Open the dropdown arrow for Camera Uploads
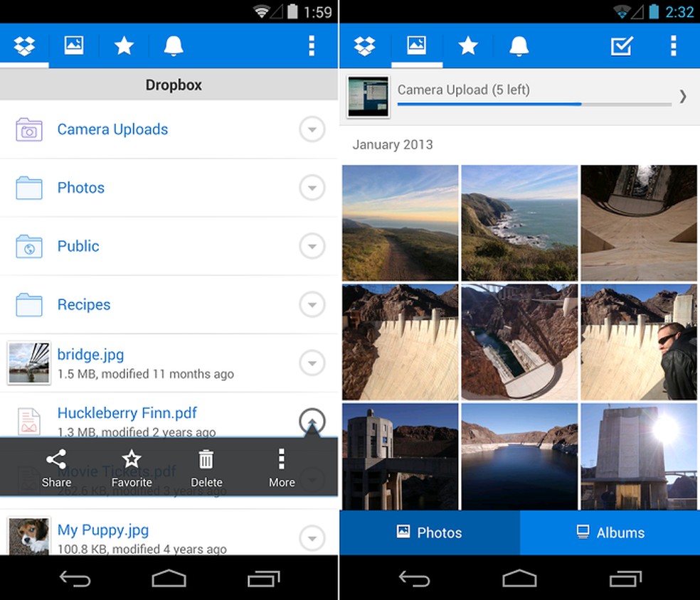This screenshot has width=700, height=600. click(312, 129)
